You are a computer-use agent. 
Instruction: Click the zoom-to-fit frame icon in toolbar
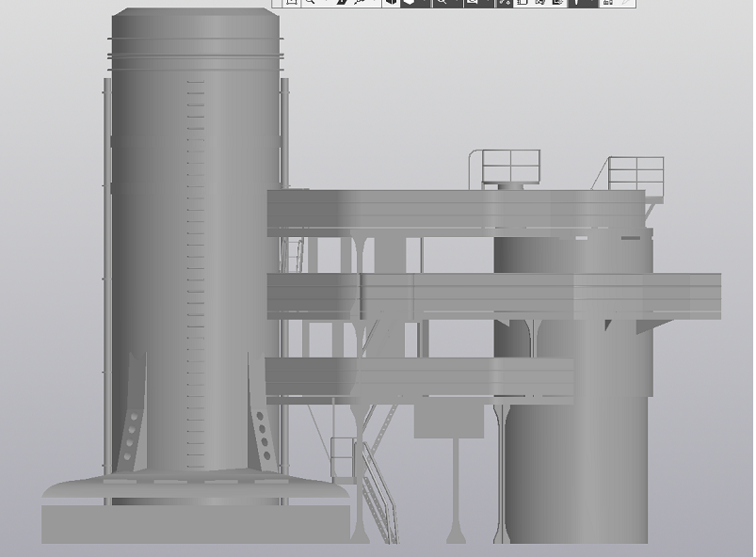[x=292, y=3]
